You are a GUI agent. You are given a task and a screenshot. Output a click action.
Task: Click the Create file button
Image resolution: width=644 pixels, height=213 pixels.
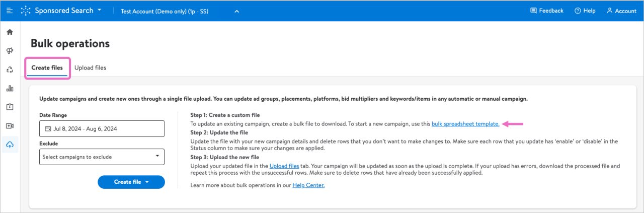pos(131,182)
